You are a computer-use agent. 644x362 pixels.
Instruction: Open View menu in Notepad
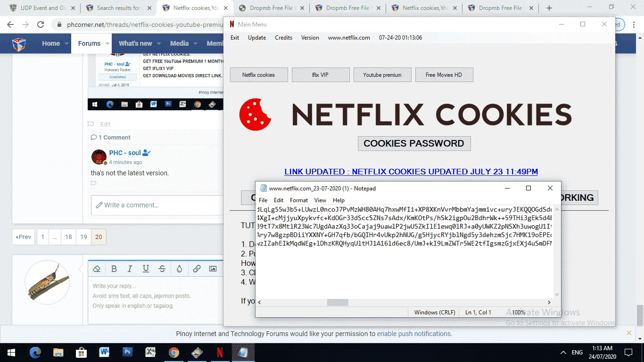(x=320, y=200)
